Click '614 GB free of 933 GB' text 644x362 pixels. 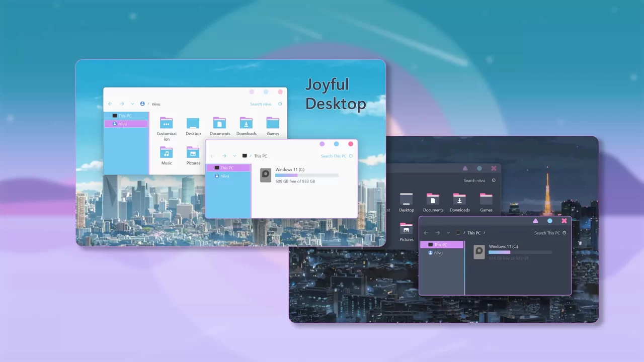(509, 258)
